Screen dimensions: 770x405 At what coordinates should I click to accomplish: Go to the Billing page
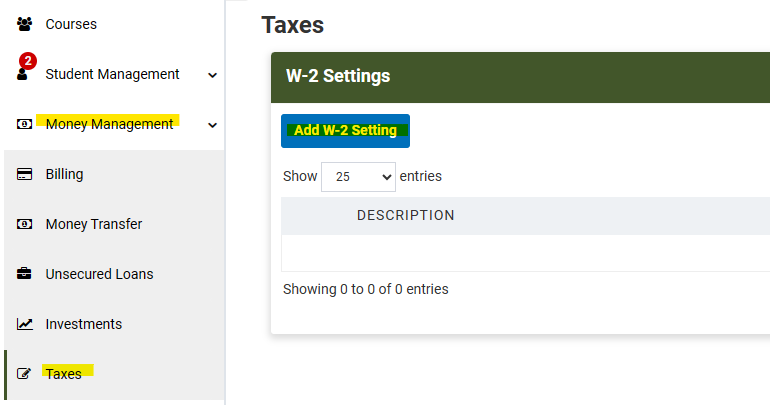64,174
